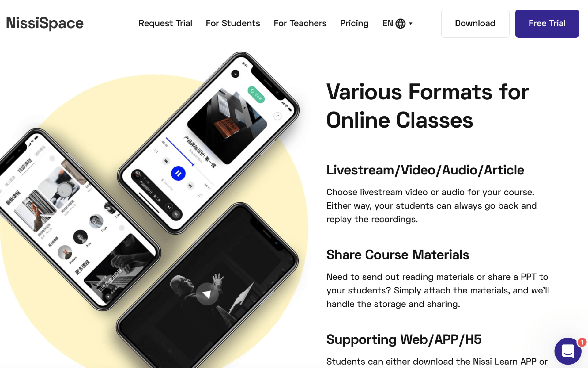Image resolution: width=588 pixels, height=368 pixels.
Task: Select the Pricing navigation tab
Action: [x=354, y=23]
